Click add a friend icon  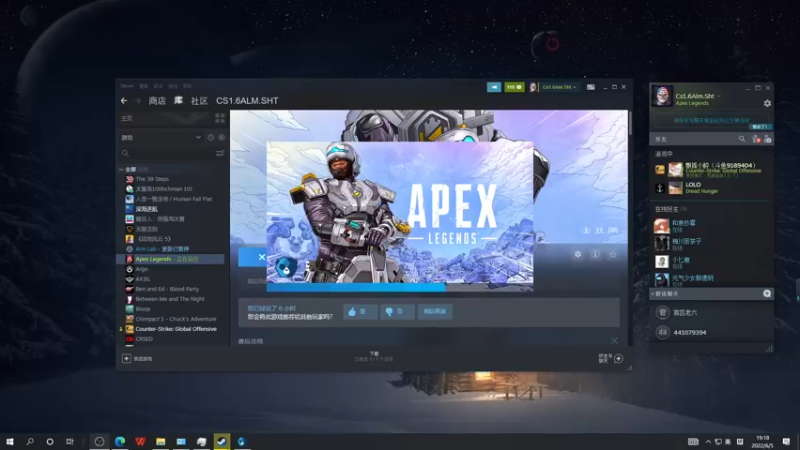767,139
